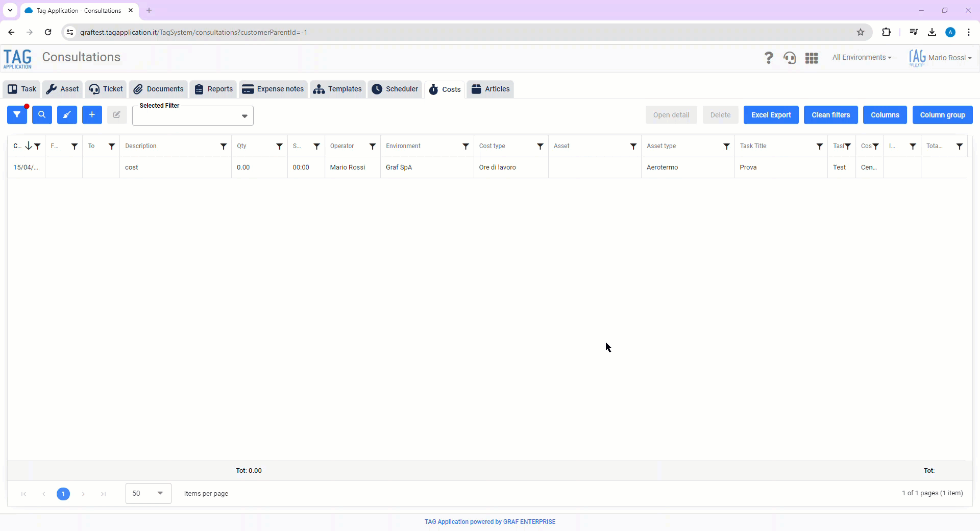The height and width of the screenshot is (531, 980).
Task: Open filter for the Operator column
Action: [x=373, y=147]
